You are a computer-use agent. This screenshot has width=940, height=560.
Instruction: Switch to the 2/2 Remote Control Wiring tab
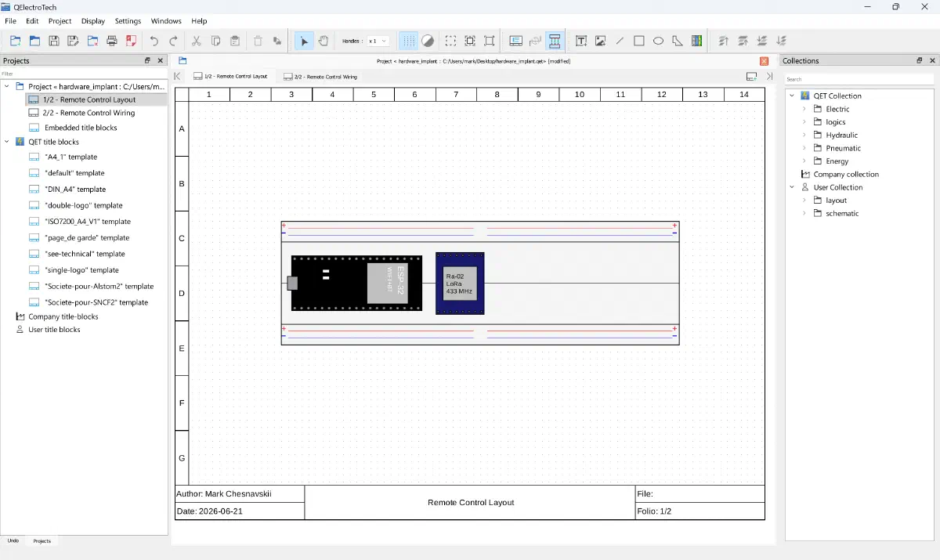[x=320, y=77]
